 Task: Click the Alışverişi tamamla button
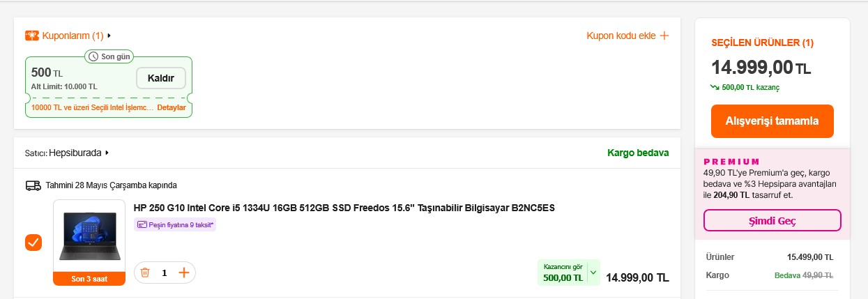[772, 121]
